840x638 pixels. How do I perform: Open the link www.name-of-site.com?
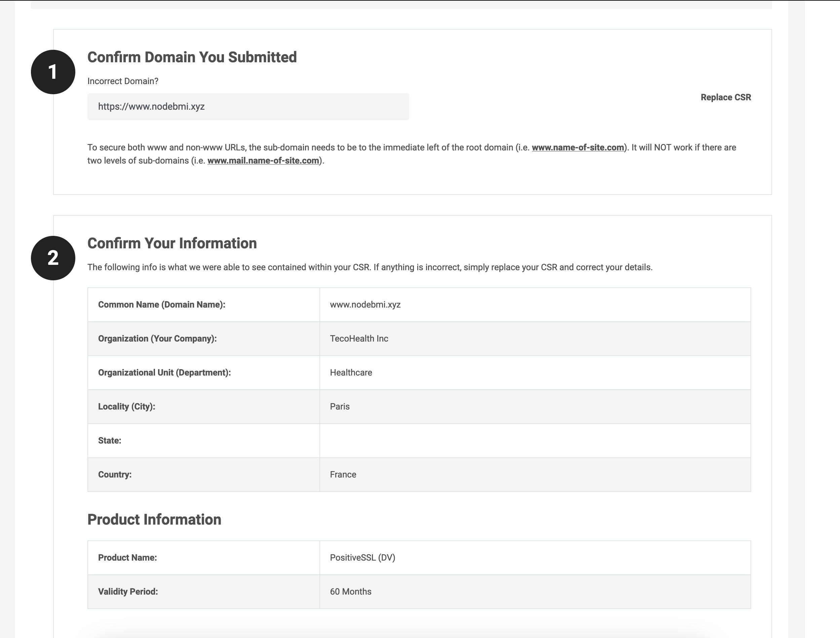[x=578, y=147]
